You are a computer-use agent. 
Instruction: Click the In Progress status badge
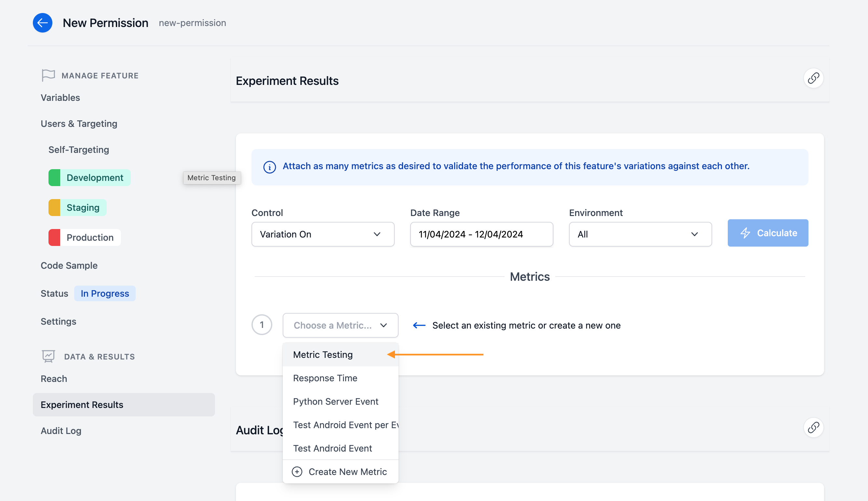[x=104, y=293]
